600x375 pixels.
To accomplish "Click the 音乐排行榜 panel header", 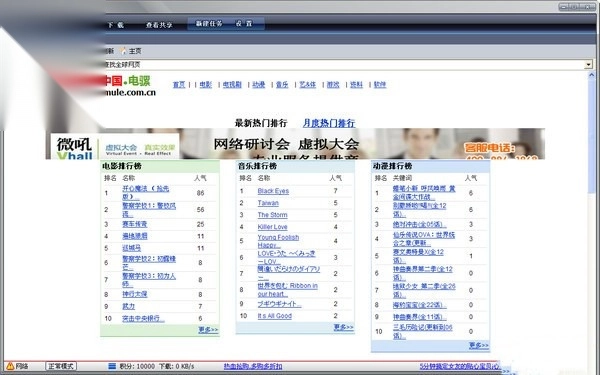I will (295, 166).
